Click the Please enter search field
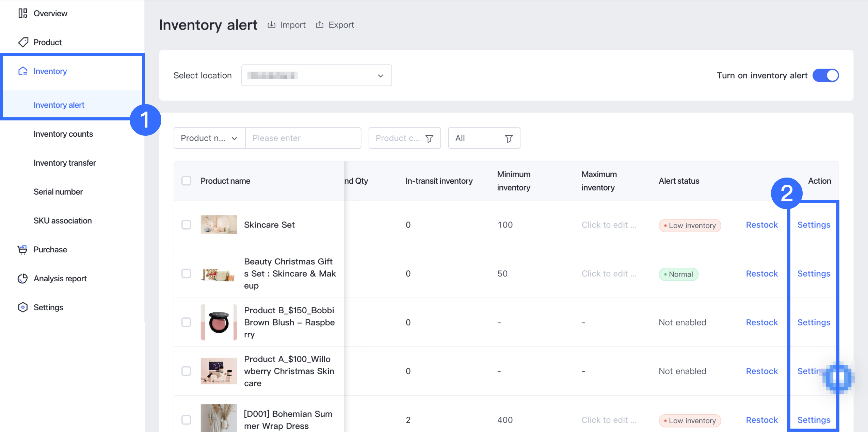 (303, 138)
